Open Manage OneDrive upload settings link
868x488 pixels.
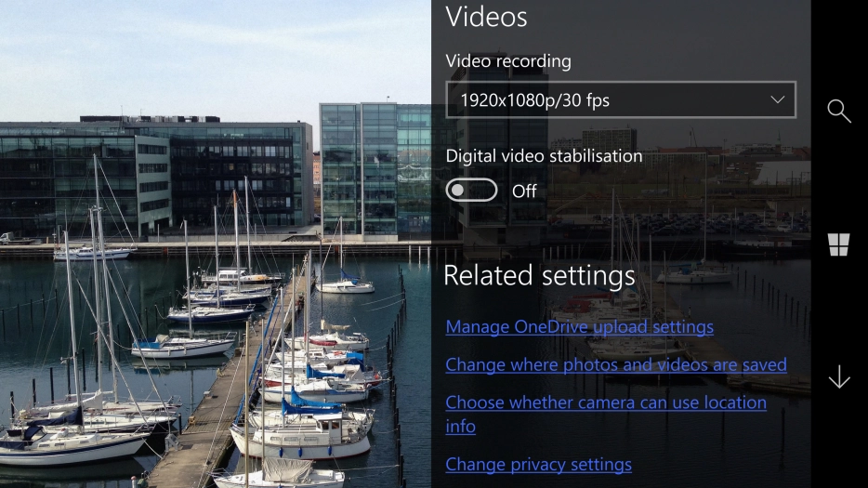pos(580,327)
